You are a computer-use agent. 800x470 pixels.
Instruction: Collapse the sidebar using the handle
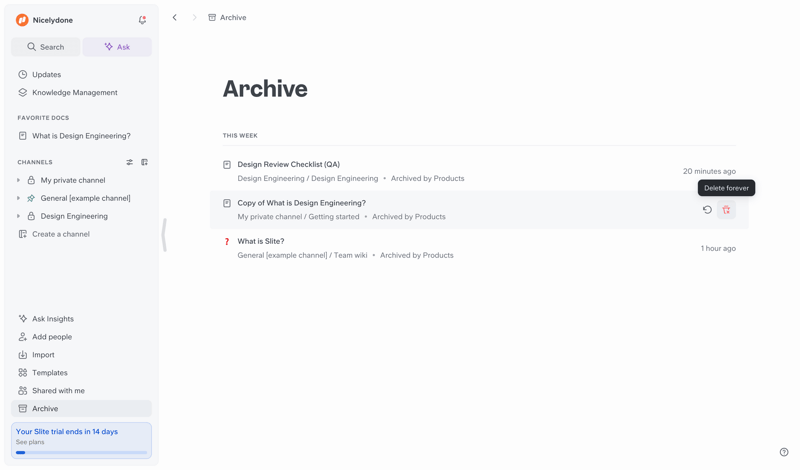164,235
